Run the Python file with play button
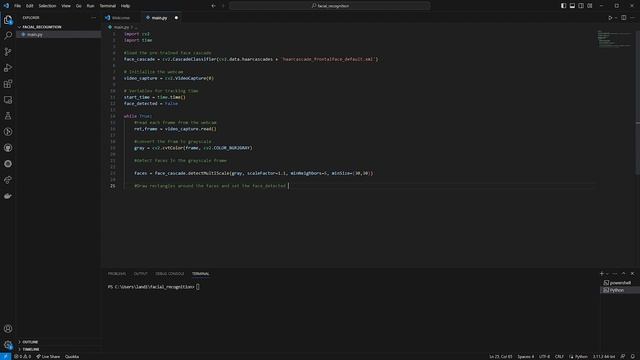 tap(610, 18)
